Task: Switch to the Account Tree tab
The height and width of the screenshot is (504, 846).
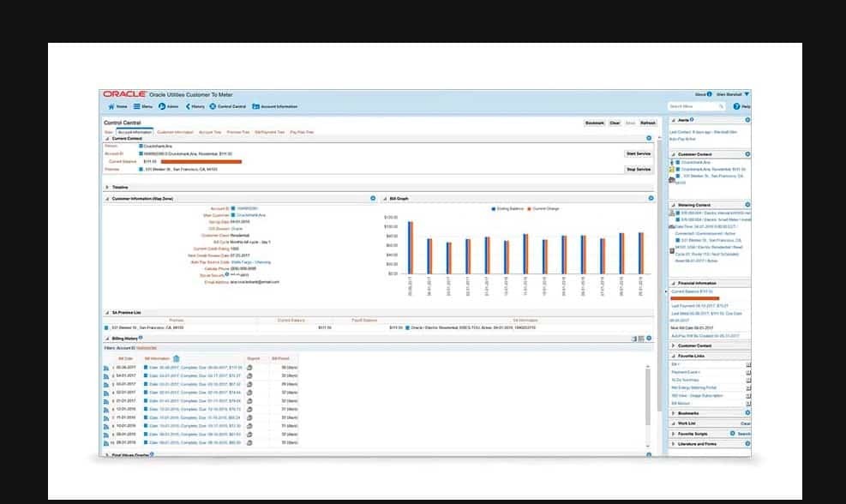Action: coord(210,132)
